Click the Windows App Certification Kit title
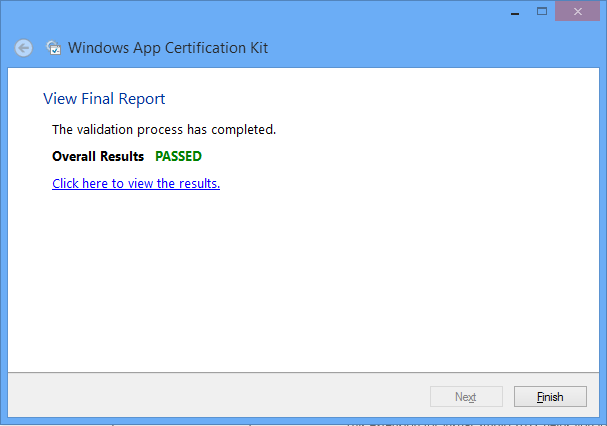The width and height of the screenshot is (607, 426). [168, 48]
